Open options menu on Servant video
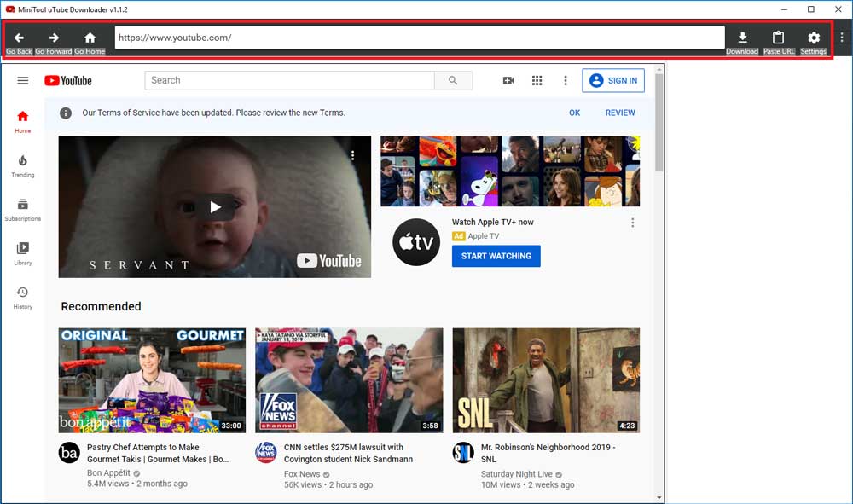The height and width of the screenshot is (504, 853). tap(353, 155)
